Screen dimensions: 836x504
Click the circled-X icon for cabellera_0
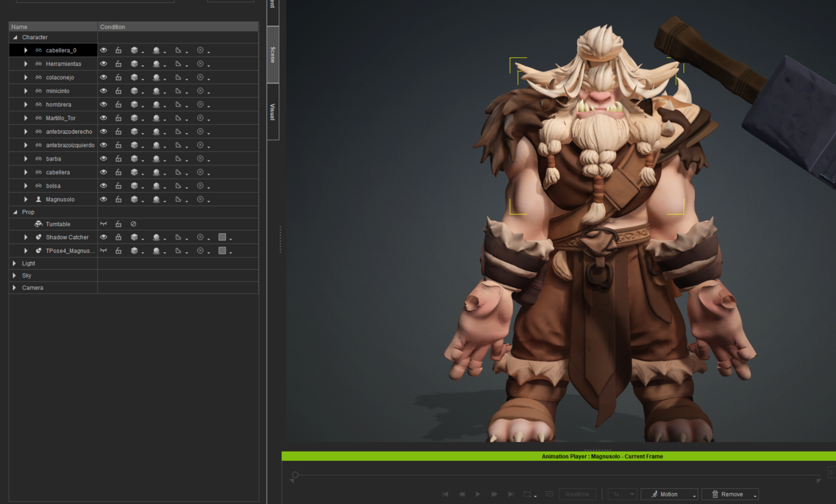pyautogui.click(x=200, y=50)
